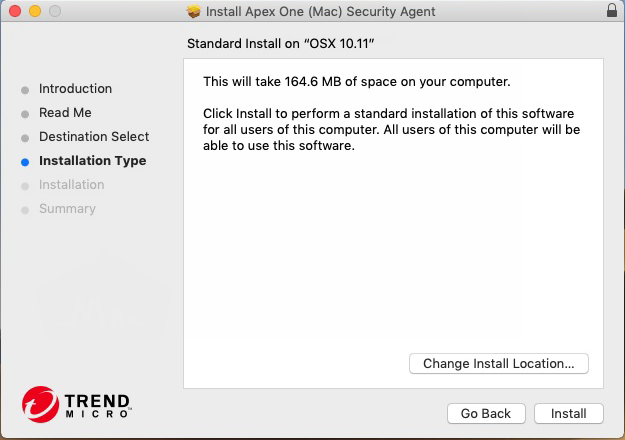Click the Standard Install heading text
The width and height of the screenshot is (625, 440).
[287, 44]
